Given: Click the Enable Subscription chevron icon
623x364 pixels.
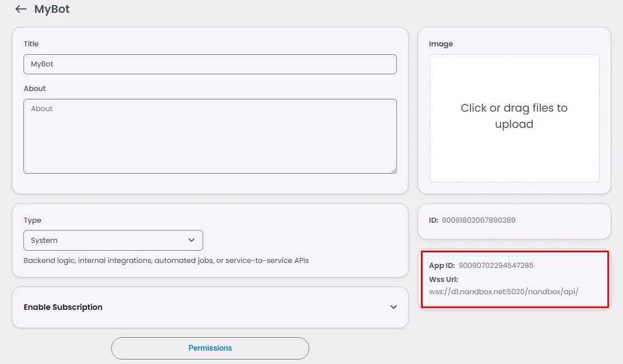Looking at the screenshot, I should coord(394,307).
